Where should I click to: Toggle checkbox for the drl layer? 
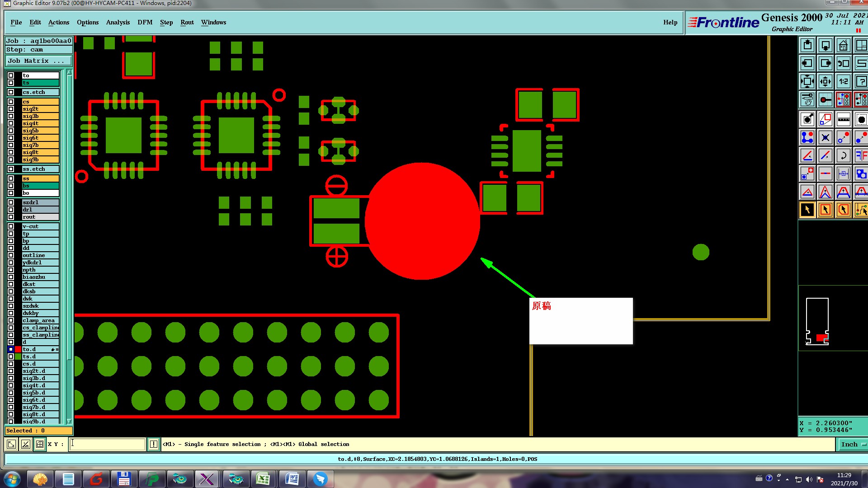11,210
